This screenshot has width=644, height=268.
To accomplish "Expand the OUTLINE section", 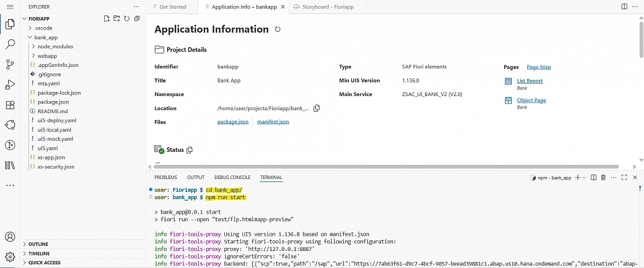I will point(38,244).
